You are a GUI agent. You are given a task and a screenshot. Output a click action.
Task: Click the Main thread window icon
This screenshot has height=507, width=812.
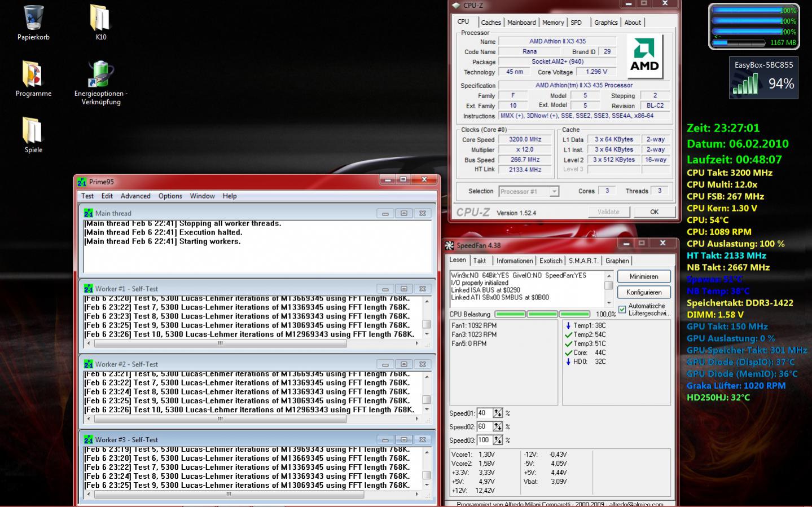(89, 213)
